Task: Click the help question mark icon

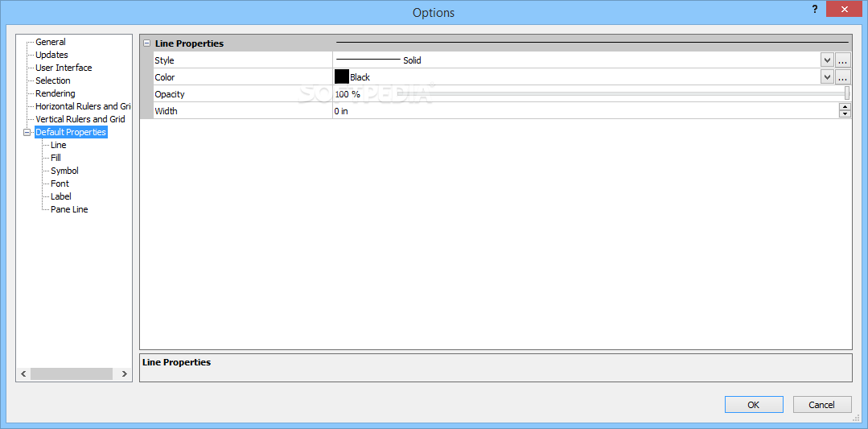Action: click(815, 9)
